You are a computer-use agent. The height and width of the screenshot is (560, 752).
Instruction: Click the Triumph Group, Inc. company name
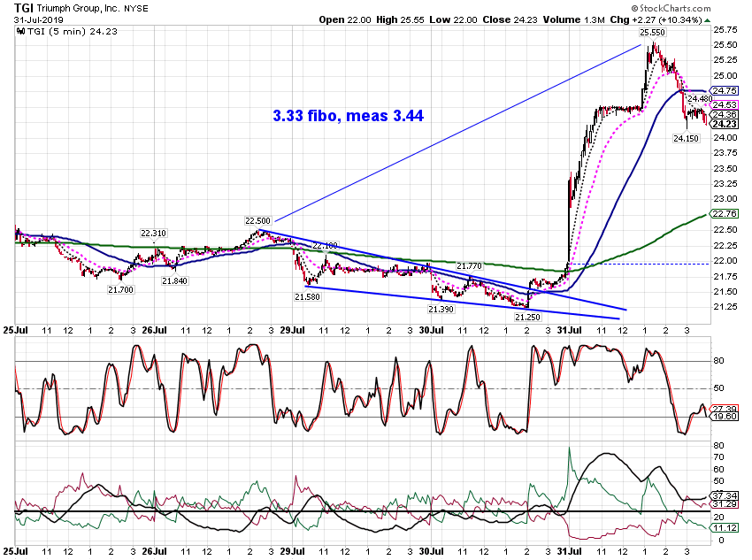[79, 9]
